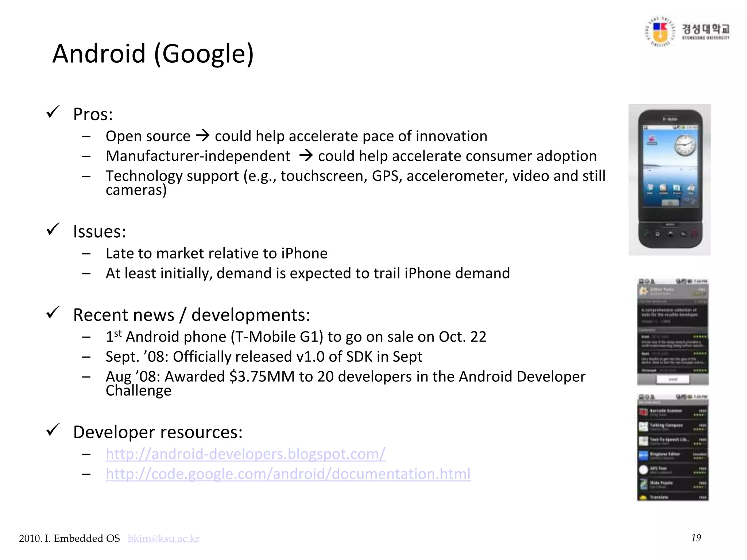Click the Talking Compass row in the app list

click(673, 427)
